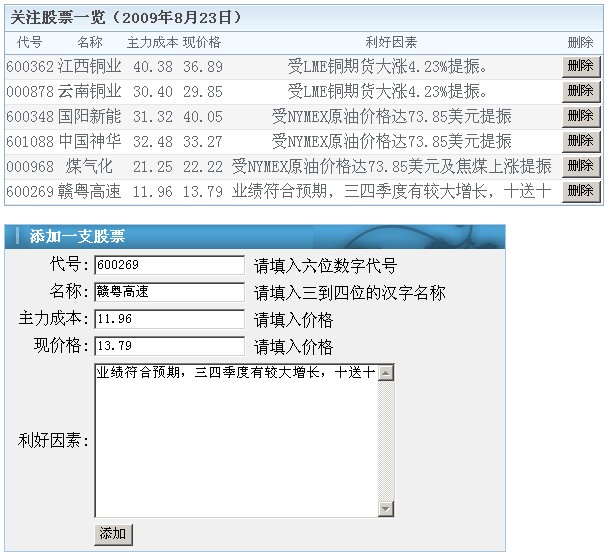Click the 名称 column header

(89, 42)
